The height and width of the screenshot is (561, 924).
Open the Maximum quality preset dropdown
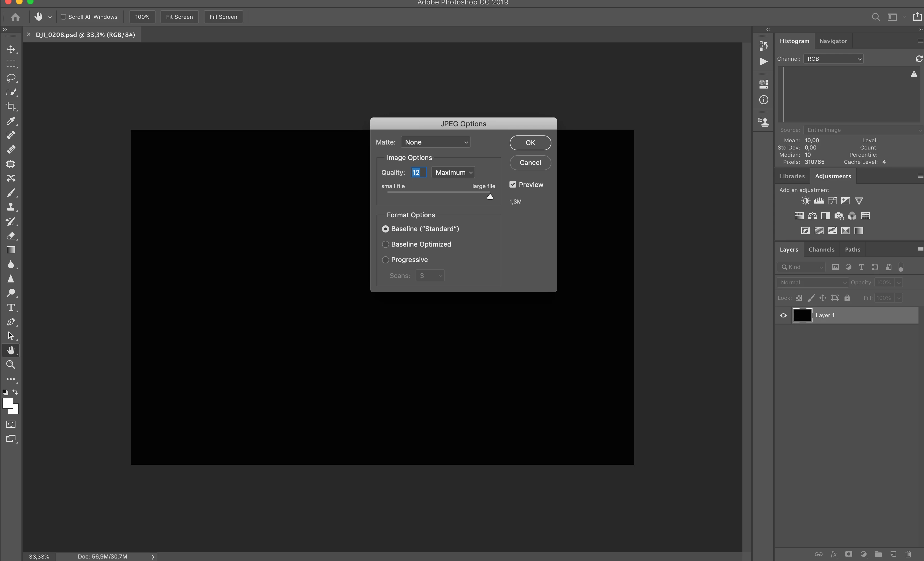click(x=453, y=172)
